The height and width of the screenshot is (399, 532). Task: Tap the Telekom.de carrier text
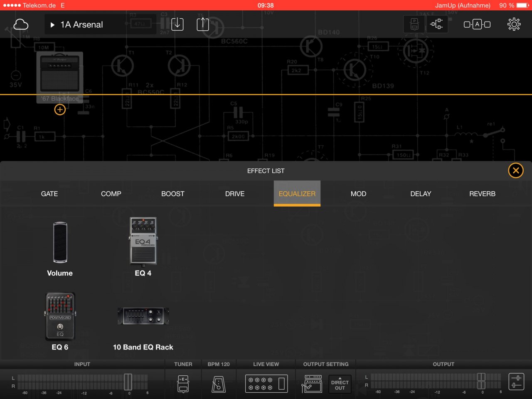(x=39, y=5)
